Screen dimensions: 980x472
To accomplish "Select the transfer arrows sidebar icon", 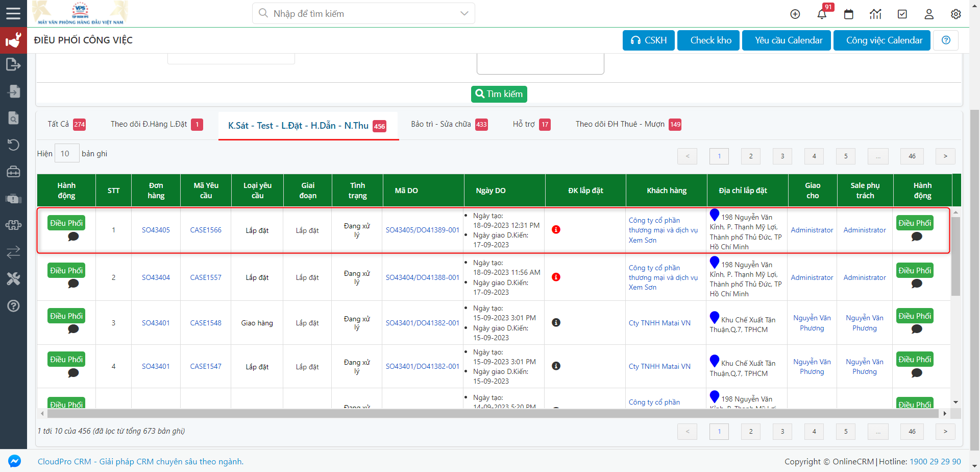I will pyautogui.click(x=13, y=252).
